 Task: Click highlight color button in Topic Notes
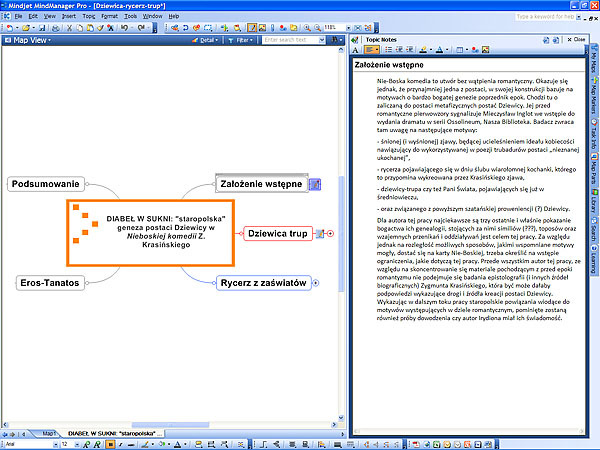(x=423, y=50)
